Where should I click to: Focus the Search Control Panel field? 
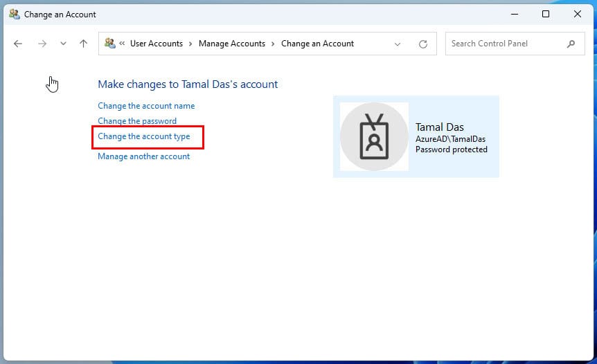click(515, 44)
